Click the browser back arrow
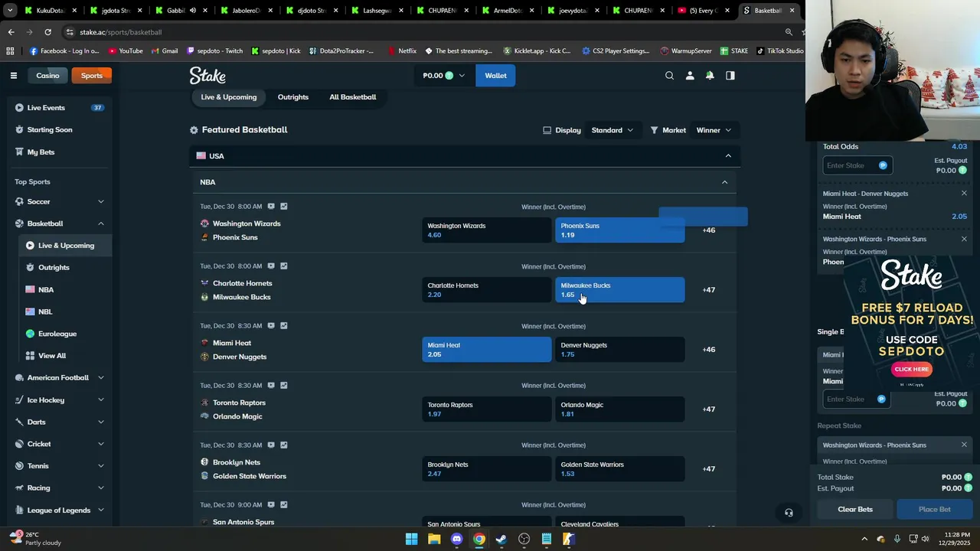 11,32
